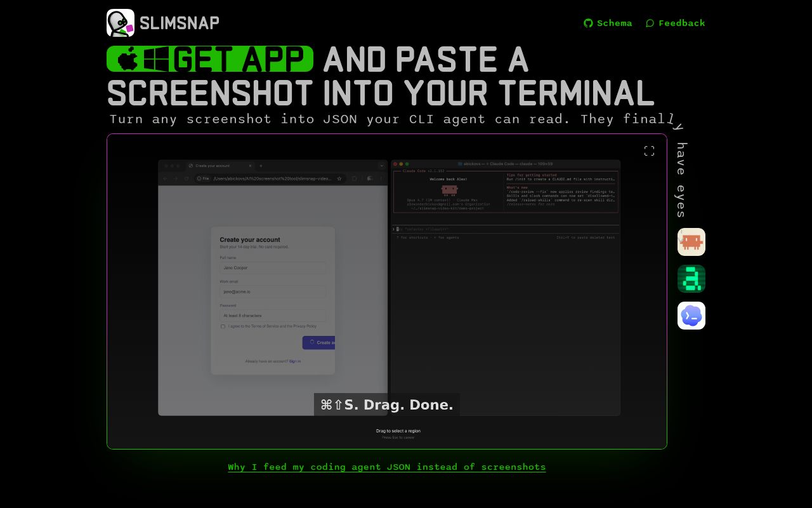Click the 'Create your account' browser tab
Image resolution: width=812 pixels, height=508 pixels.
click(219, 166)
